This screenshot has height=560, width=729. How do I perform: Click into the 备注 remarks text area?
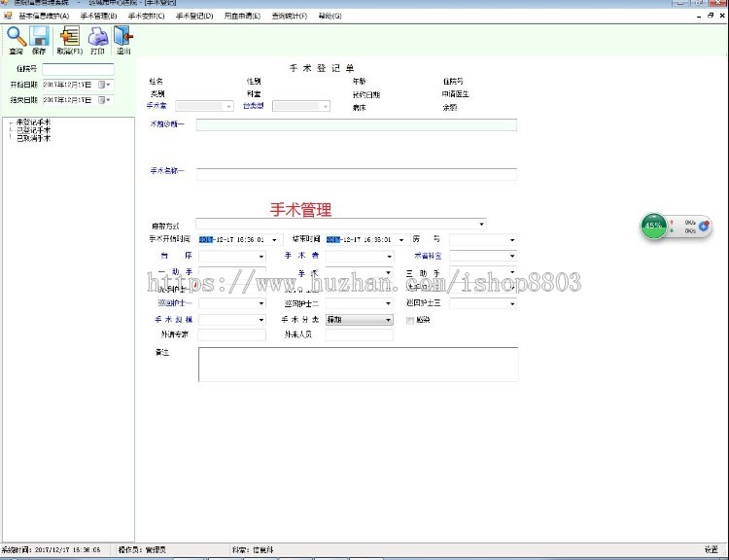pyautogui.click(x=358, y=365)
